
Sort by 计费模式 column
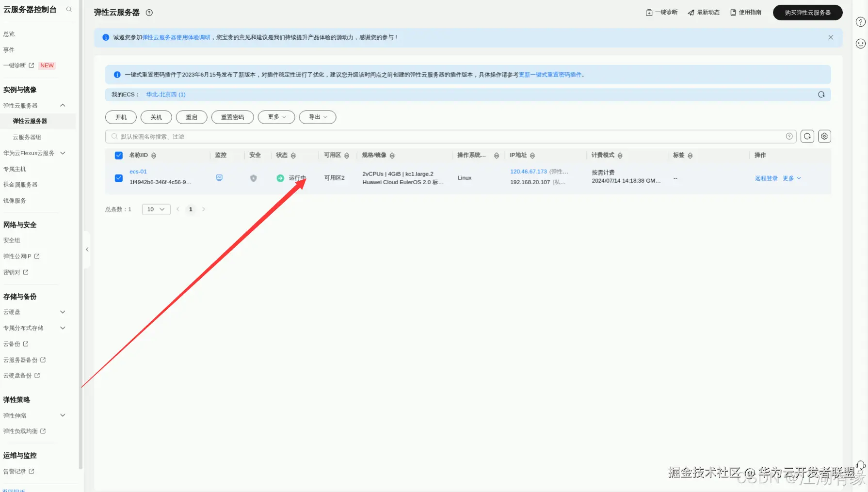[620, 156]
